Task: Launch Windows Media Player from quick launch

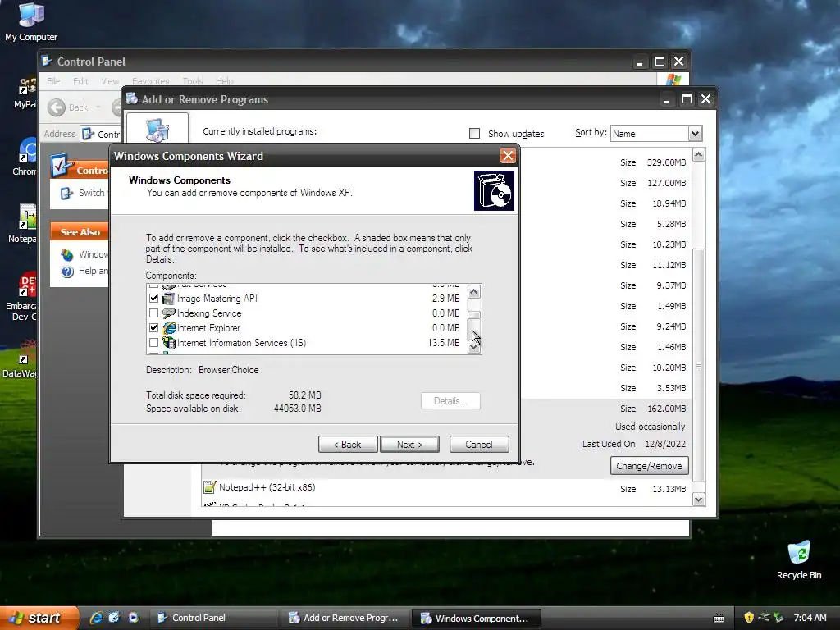Action: point(133,618)
